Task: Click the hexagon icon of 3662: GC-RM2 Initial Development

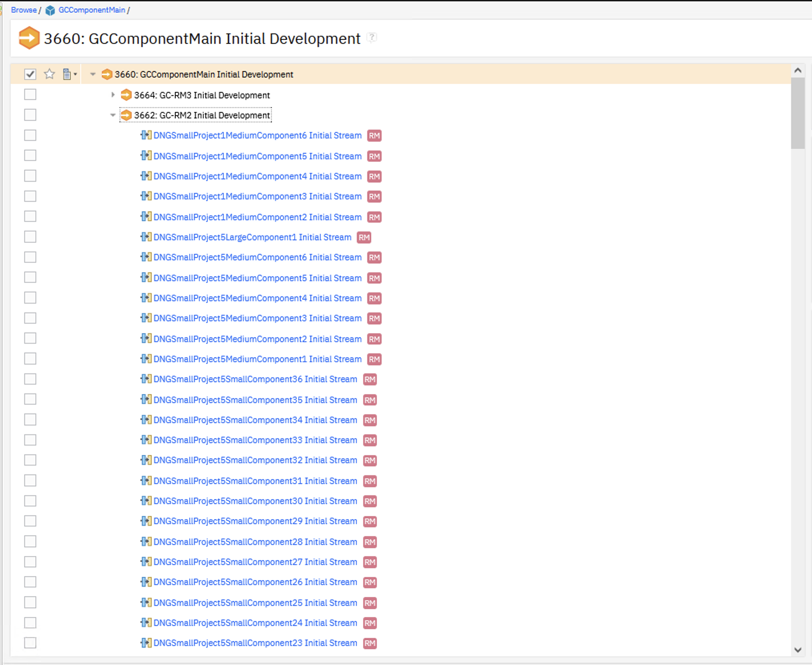Action: click(126, 115)
